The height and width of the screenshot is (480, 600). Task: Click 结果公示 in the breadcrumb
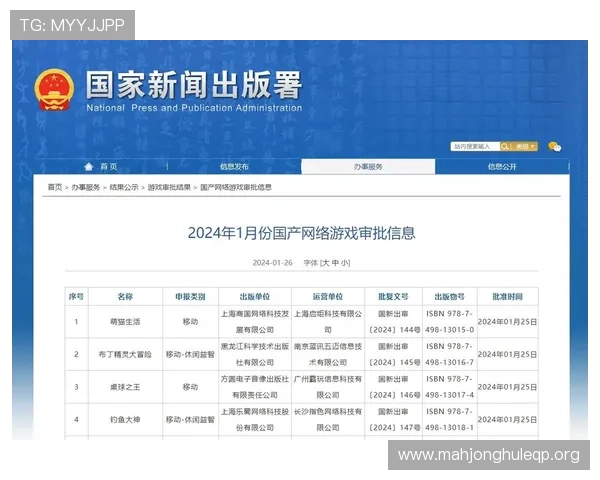[x=124, y=187]
